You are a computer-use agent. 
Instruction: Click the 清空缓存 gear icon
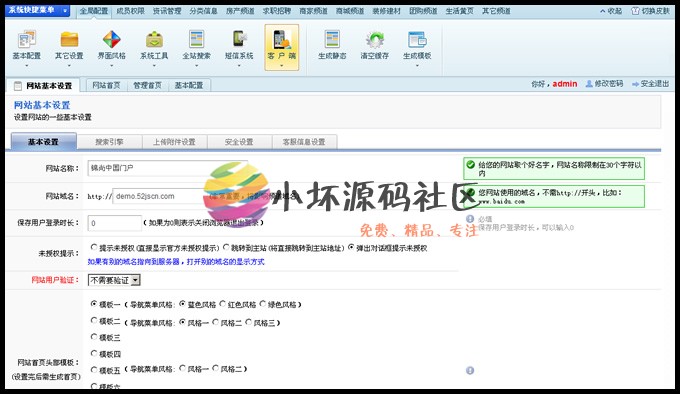375,39
